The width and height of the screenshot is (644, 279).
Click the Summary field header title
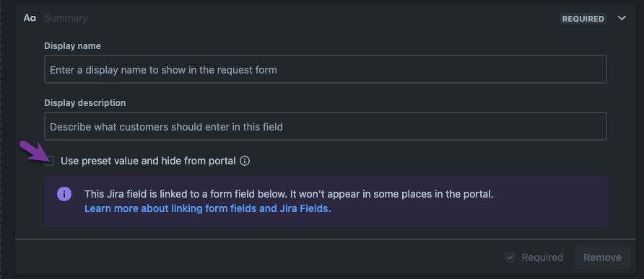coord(66,18)
